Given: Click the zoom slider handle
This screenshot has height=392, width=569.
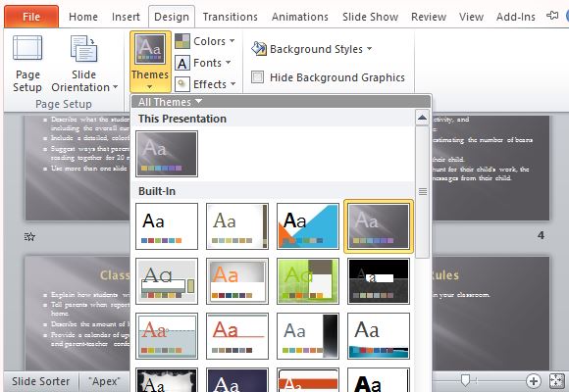Looking at the screenshot, I should coord(465,381).
